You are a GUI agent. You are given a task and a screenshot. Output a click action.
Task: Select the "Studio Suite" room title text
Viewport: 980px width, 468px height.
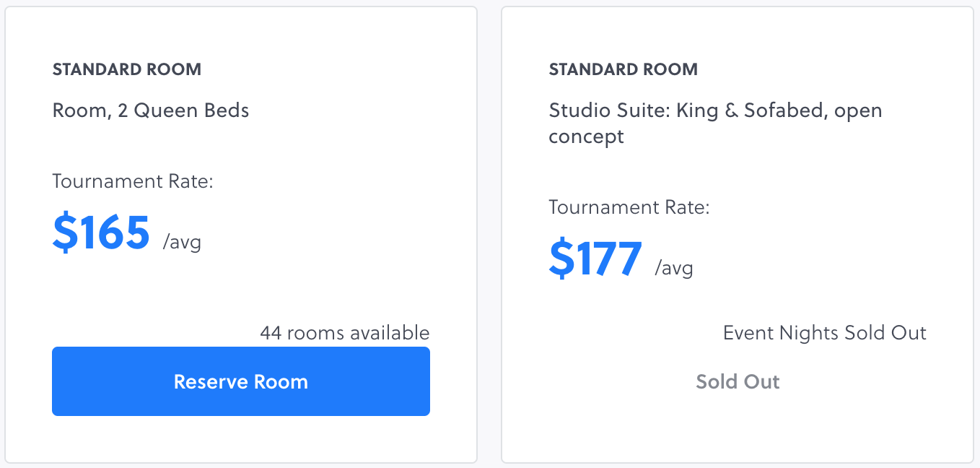coord(715,123)
